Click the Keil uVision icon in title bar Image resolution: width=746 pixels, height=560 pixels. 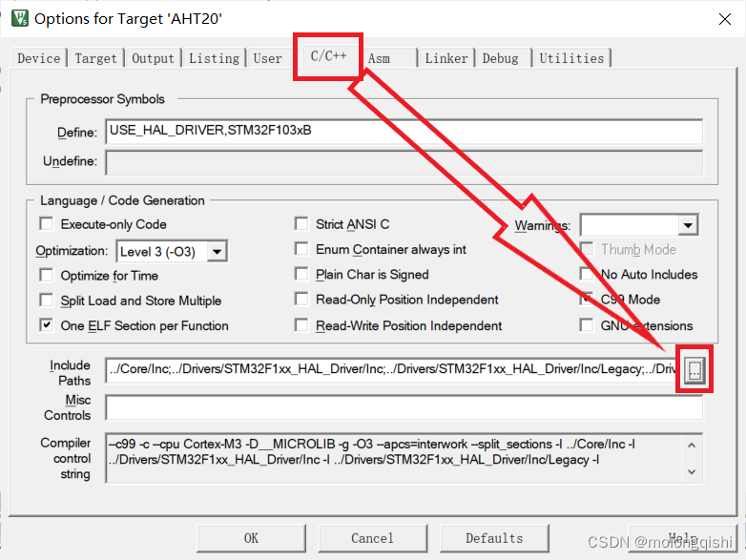[x=19, y=18]
